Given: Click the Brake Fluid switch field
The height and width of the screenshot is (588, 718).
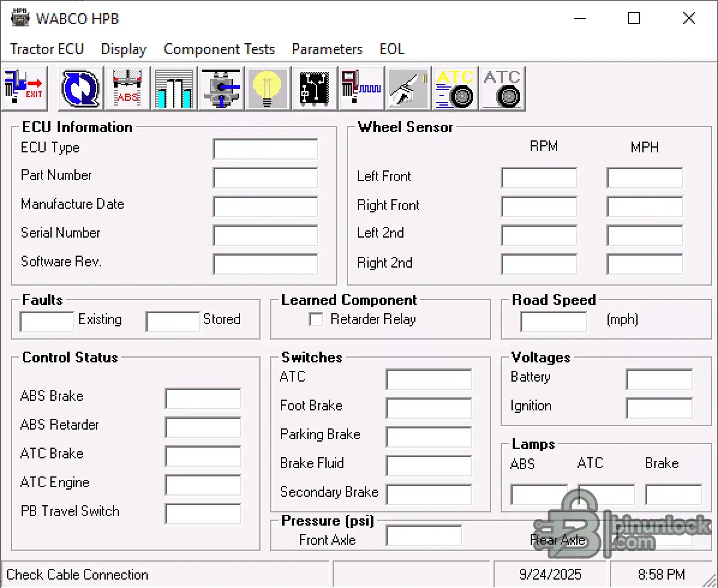Looking at the screenshot, I should (429, 466).
